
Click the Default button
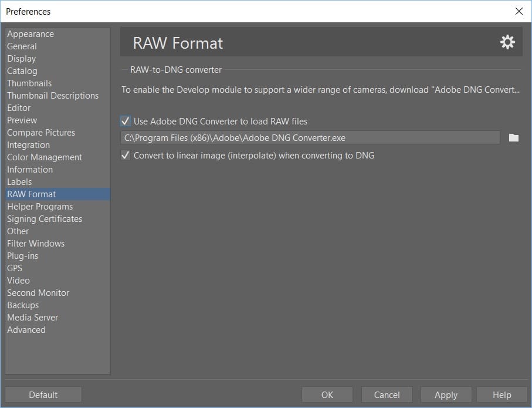tap(43, 394)
